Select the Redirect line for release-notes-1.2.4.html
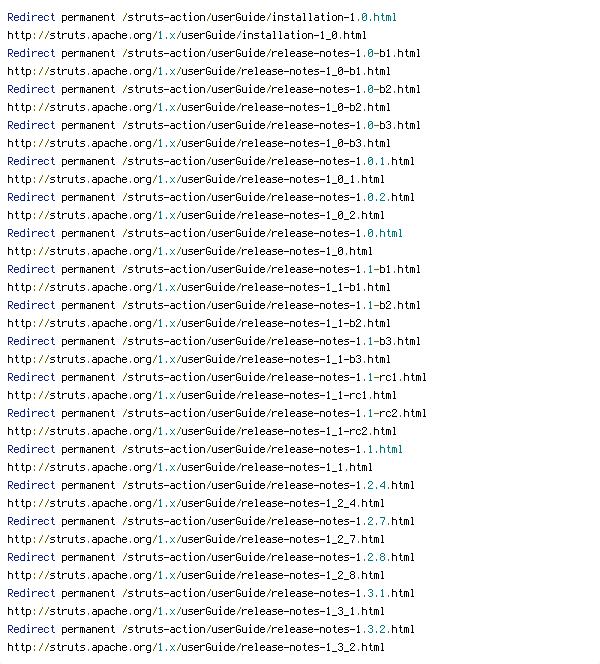This screenshot has height=664, width=600. (x=211, y=485)
